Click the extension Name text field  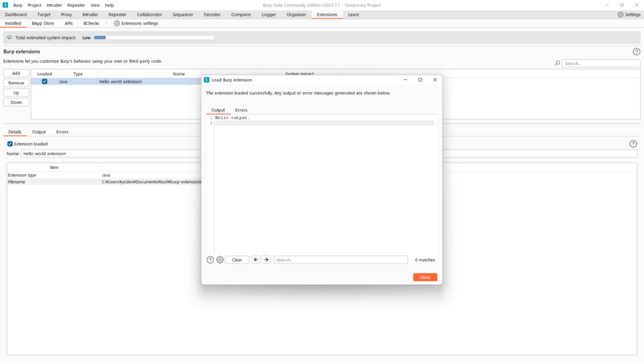coord(329,154)
